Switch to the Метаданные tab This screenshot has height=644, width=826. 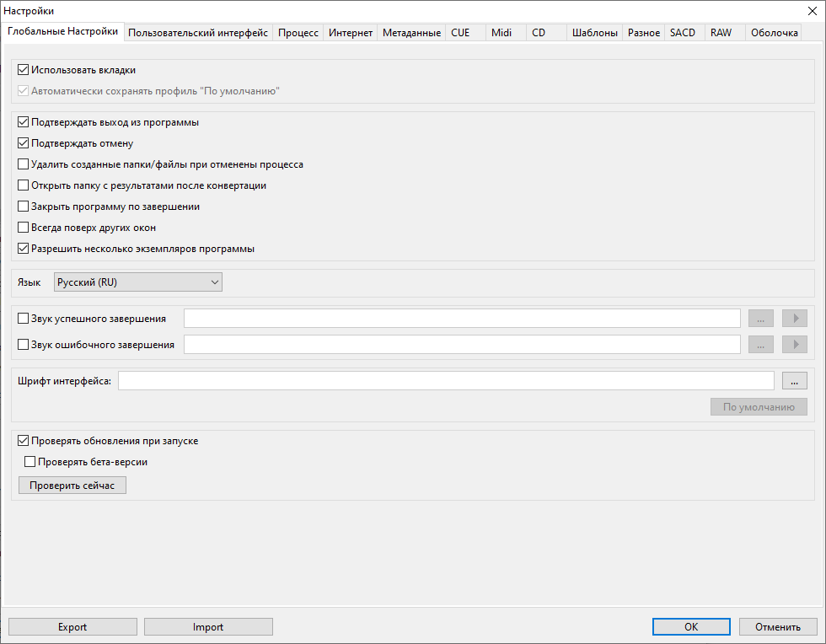click(411, 33)
